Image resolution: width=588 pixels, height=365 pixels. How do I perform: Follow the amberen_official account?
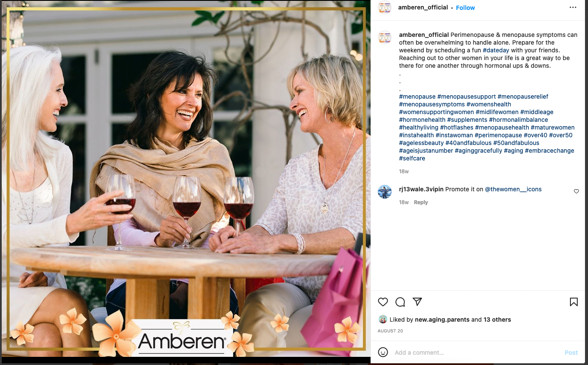pyautogui.click(x=465, y=8)
